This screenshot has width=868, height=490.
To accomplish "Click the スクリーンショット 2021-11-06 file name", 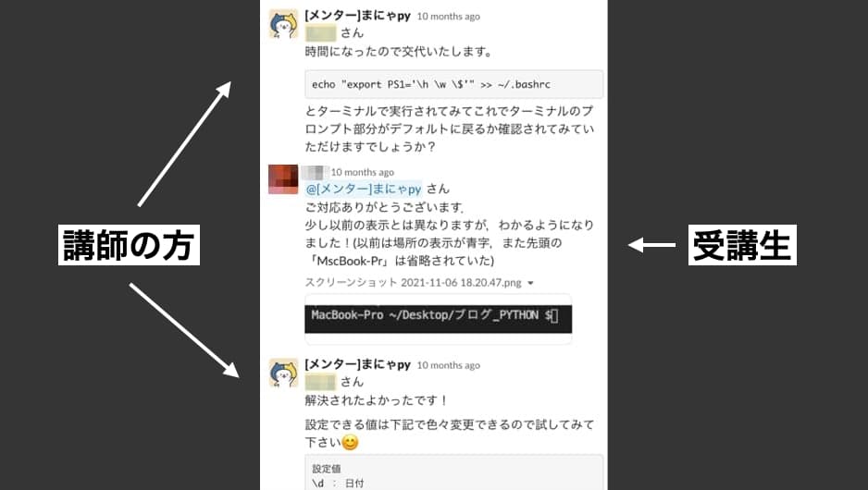I will click(x=413, y=283).
